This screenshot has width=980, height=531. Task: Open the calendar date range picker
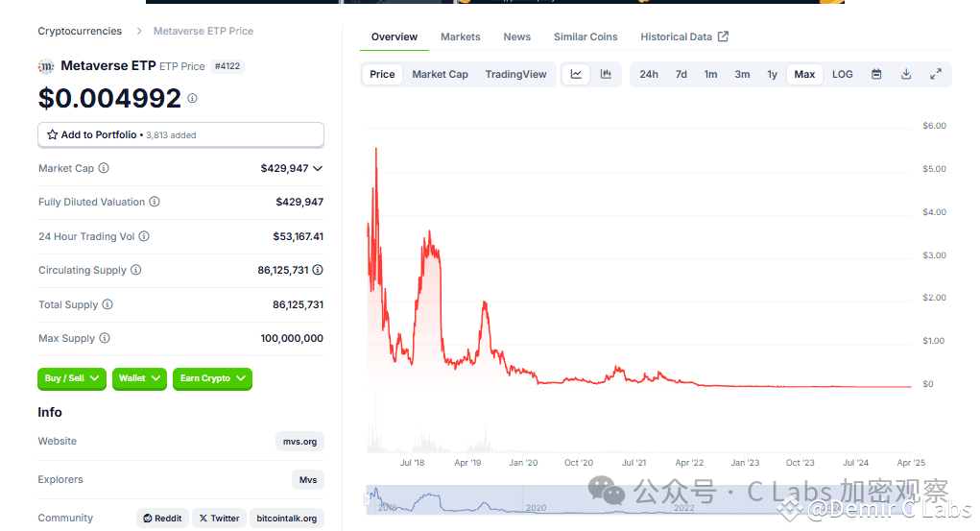(x=876, y=74)
